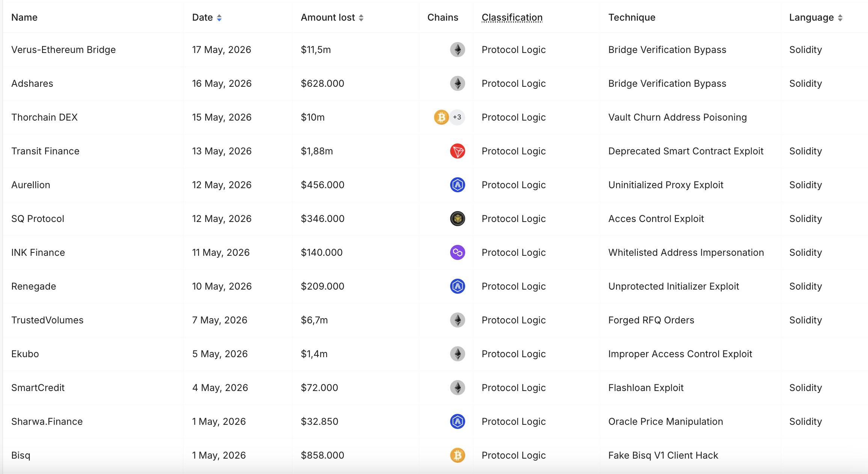Click the Ethereum chain icon in TrustedVolumes row
Screen dimensions: 868x474
(x=457, y=320)
